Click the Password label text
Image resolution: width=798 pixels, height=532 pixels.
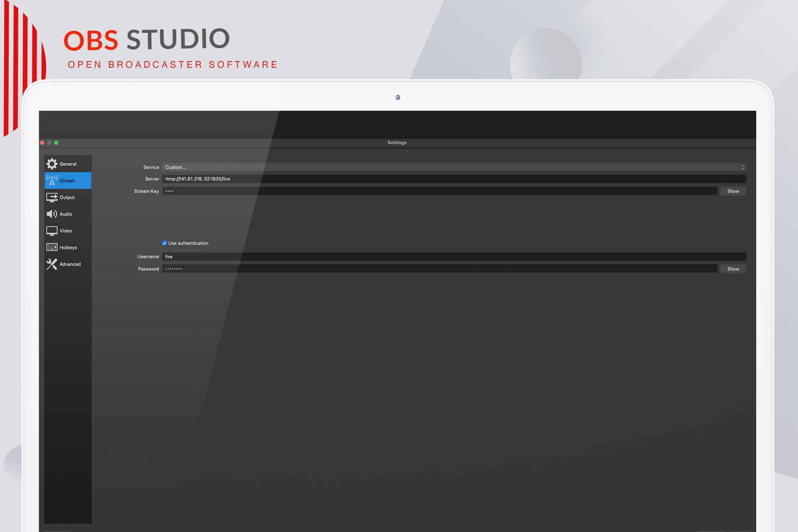[x=148, y=269]
